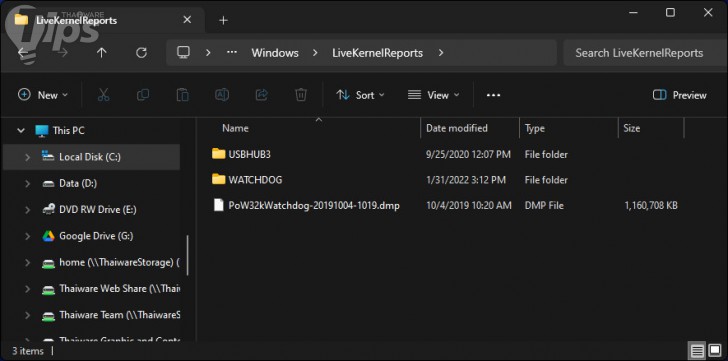
Task: Toggle the Preview pane
Action: pyautogui.click(x=679, y=95)
